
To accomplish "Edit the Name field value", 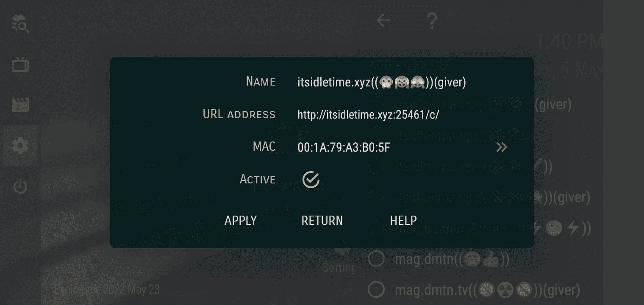I will pyautogui.click(x=382, y=82).
